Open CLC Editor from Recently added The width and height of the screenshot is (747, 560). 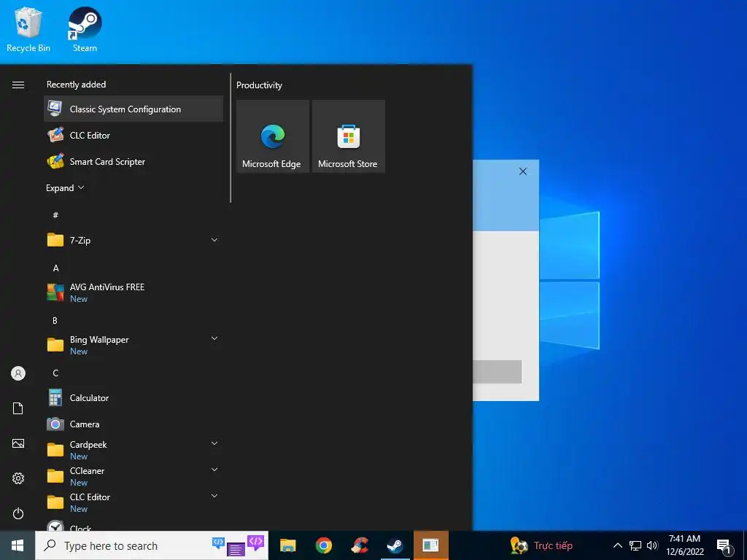coord(133,135)
